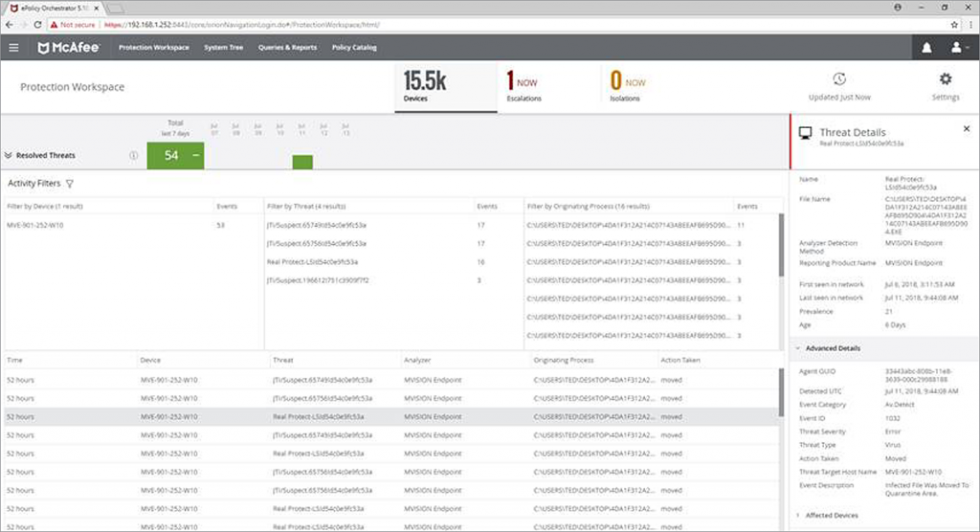Screen dimensions: 980x532
Task: Open Settings via the gear icon
Action: [x=945, y=79]
